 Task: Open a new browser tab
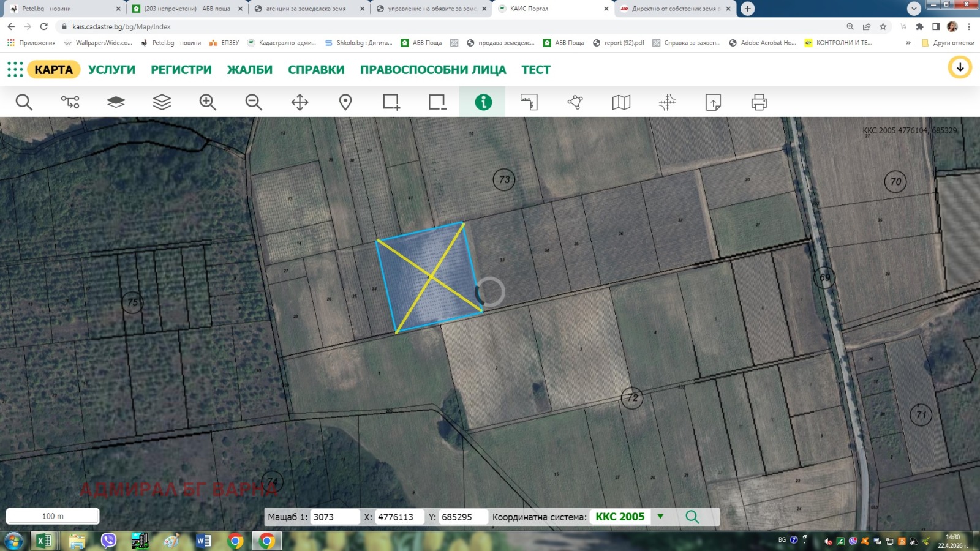tap(747, 9)
